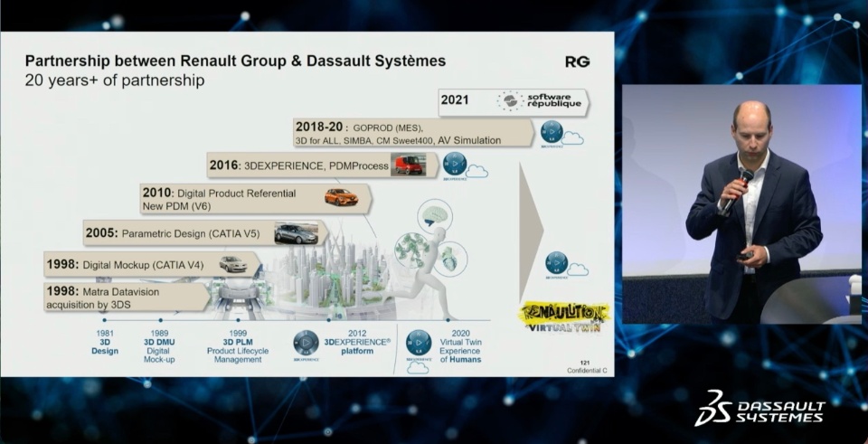The height and width of the screenshot is (444, 868).
Task: Click '3D PLM Product Lifecycle Management' label
Action: (238, 351)
